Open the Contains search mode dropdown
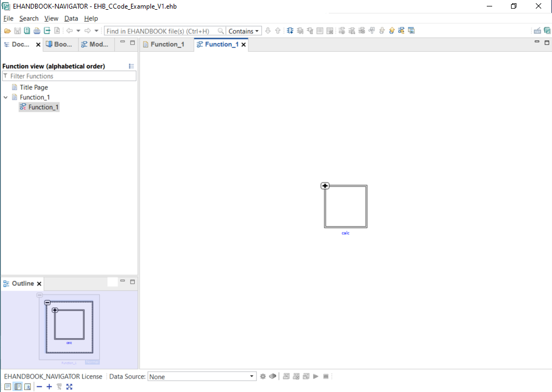This screenshot has height=392, width=552. [244, 31]
